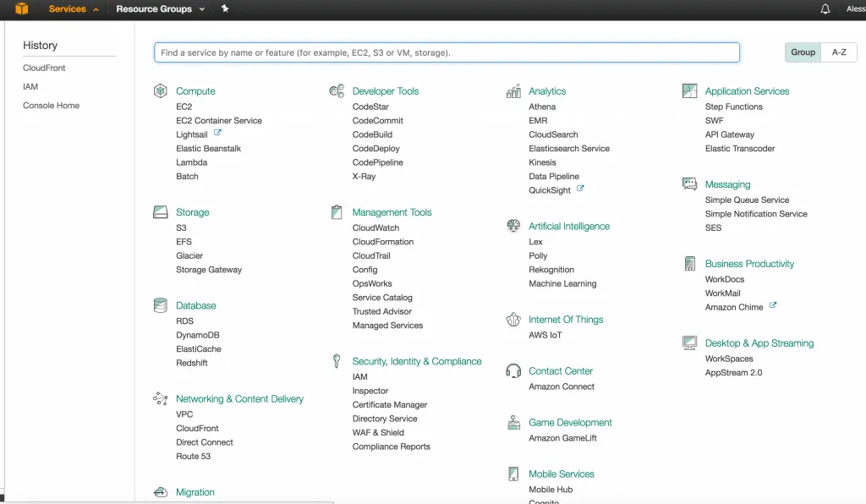
Task: Click the Management Tools clipboard icon
Action: click(337, 212)
